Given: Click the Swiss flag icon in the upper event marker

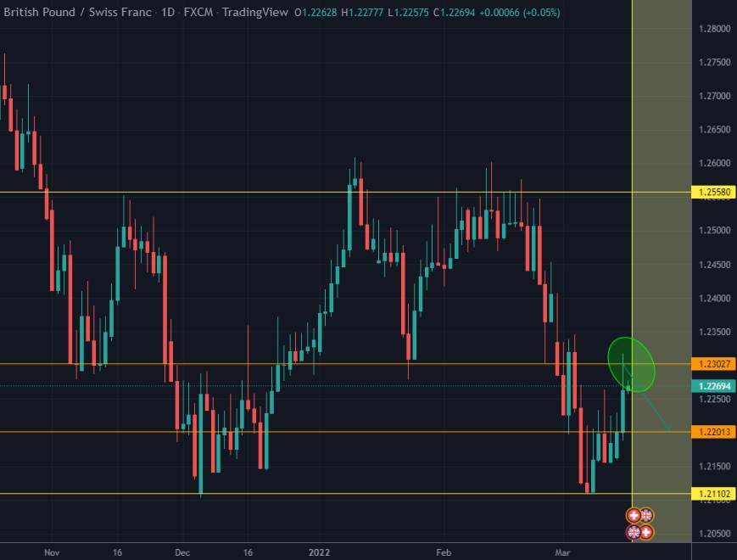Looking at the screenshot, I should pos(634,515).
